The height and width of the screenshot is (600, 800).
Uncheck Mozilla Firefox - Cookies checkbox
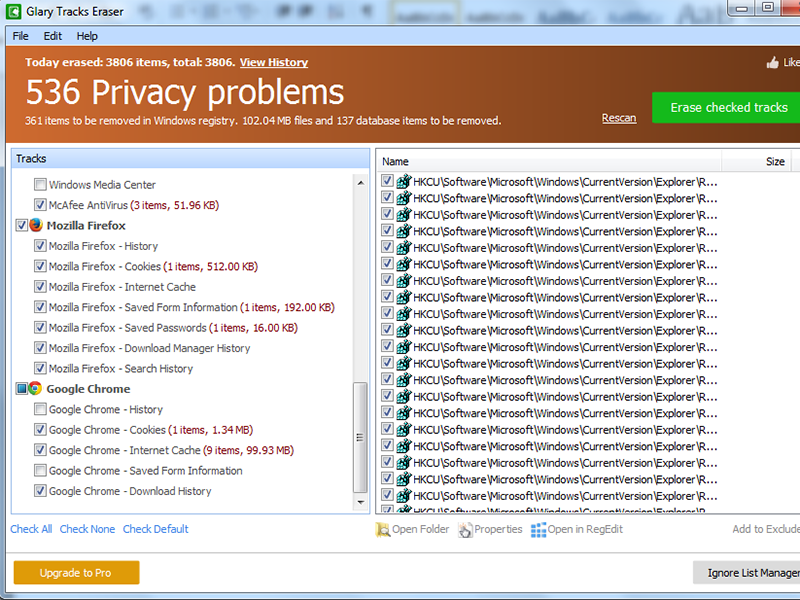[x=40, y=266]
